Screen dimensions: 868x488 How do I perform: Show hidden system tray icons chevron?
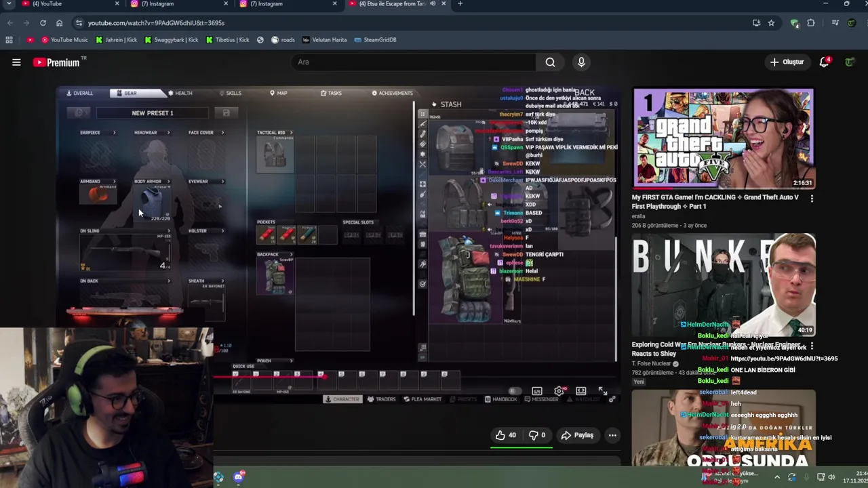[x=777, y=477]
